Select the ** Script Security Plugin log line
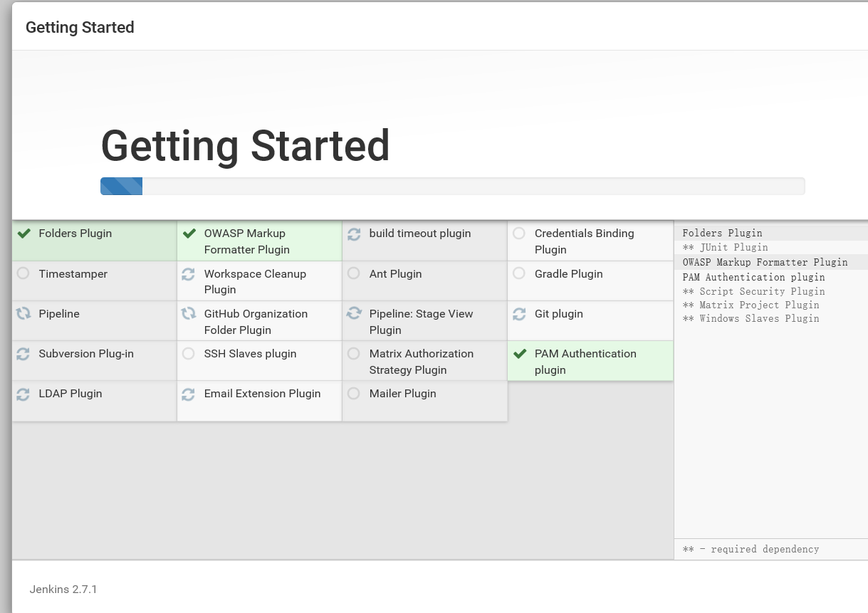This screenshot has height=613, width=868. click(x=753, y=291)
